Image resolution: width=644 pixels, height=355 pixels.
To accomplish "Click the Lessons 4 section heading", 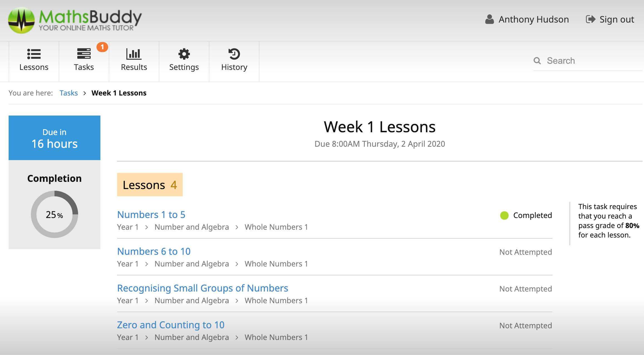I will 150,185.
